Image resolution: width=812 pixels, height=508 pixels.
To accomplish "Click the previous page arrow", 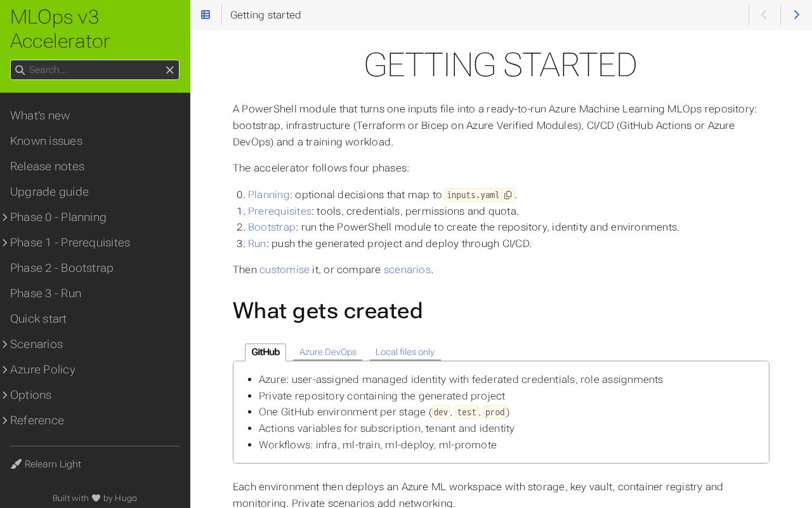I will click(x=764, y=15).
